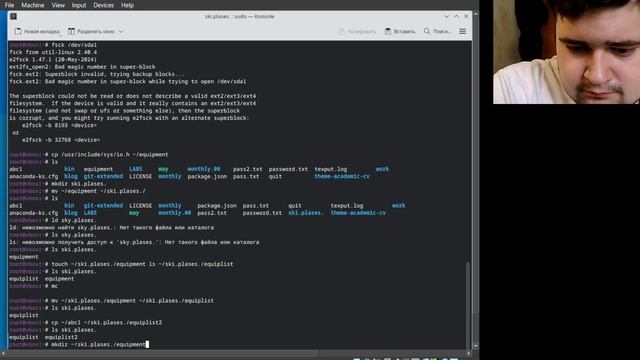Open the Konsole hamburger menu

[x=462, y=31]
